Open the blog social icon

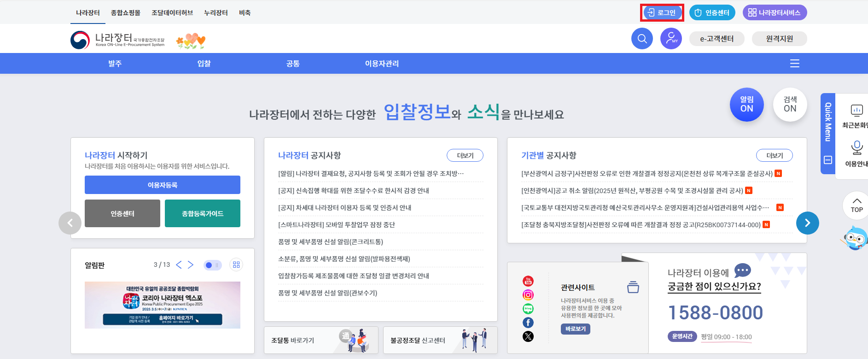pyautogui.click(x=528, y=309)
